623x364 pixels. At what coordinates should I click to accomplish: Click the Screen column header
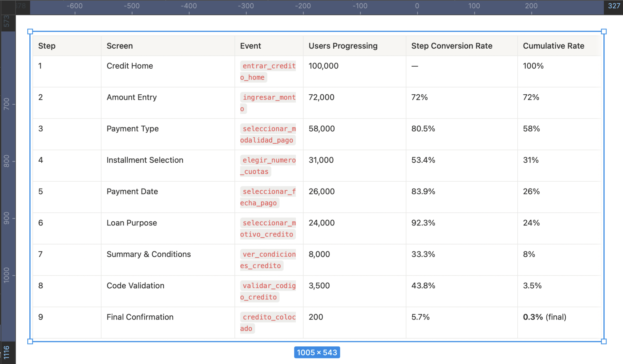point(119,46)
